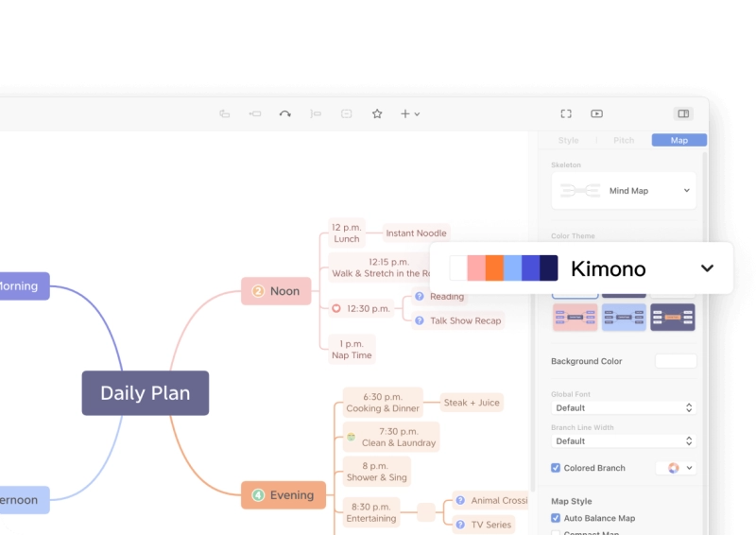Choose the pink theme thumbnail
756x535 pixels.
[576, 317]
